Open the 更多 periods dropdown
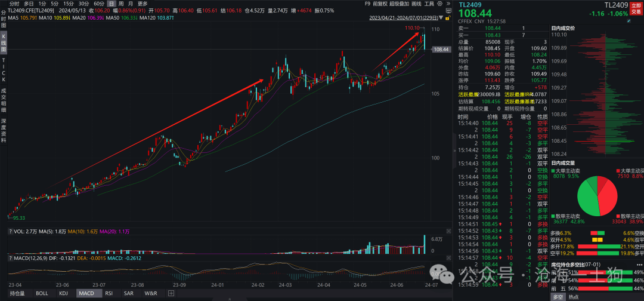The height and width of the screenshot is (301, 644). tap(143, 4)
